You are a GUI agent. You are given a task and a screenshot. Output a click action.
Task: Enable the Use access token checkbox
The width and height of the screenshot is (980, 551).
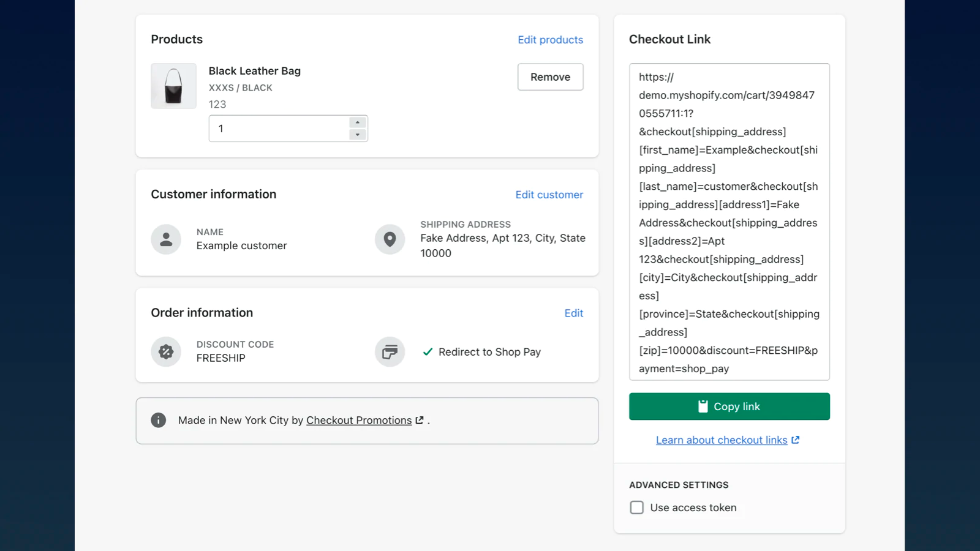point(637,508)
